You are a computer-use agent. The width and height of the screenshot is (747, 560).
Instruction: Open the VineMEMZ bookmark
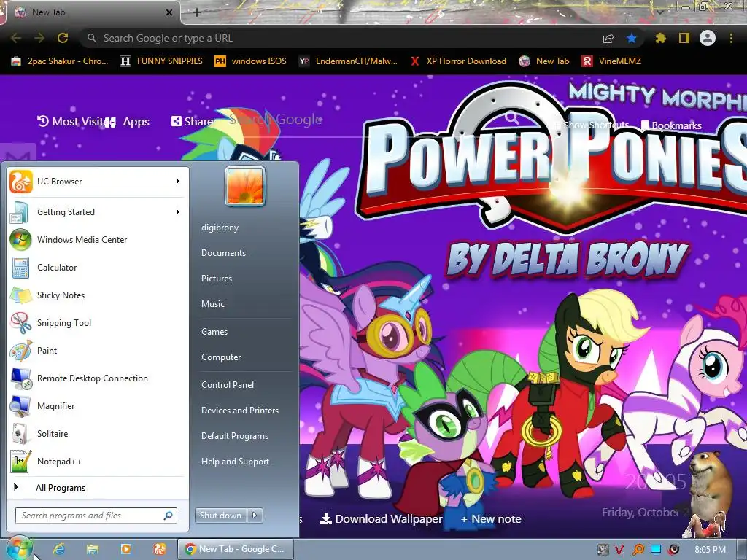click(x=611, y=61)
